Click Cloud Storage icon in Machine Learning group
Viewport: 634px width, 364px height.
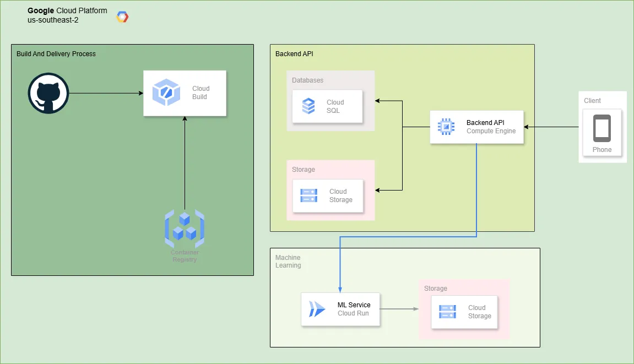coord(447,312)
